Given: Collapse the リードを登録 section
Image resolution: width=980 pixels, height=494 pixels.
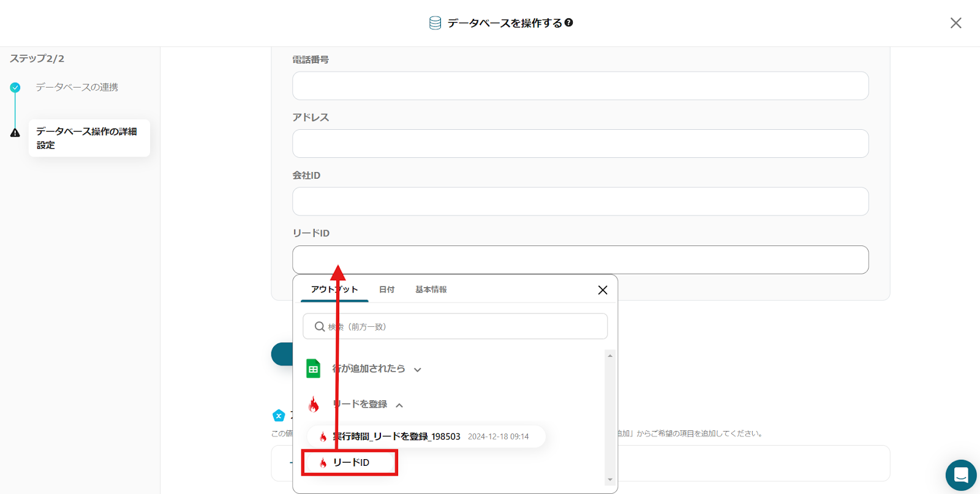Looking at the screenshot, I should click(399, 405).
